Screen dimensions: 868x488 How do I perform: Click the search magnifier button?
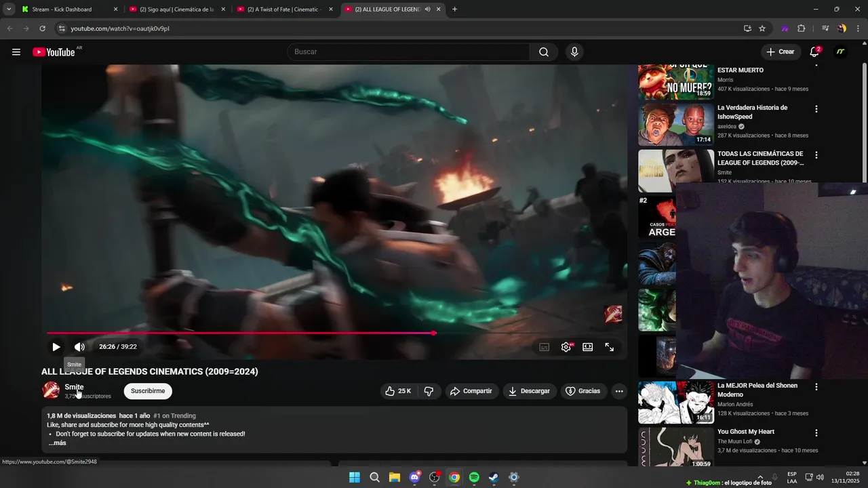coord(544,52)
